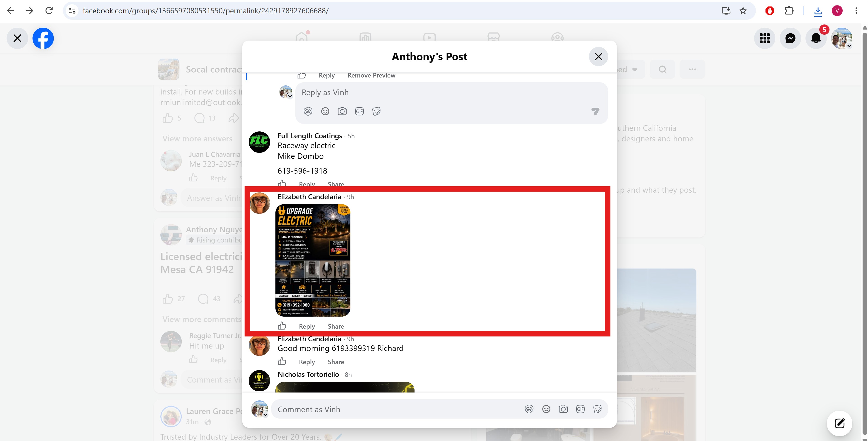Reply to Elizabeth Candelaria's flyer comment
The width and height of the screenshot is (868, 441).
(307, 326)
